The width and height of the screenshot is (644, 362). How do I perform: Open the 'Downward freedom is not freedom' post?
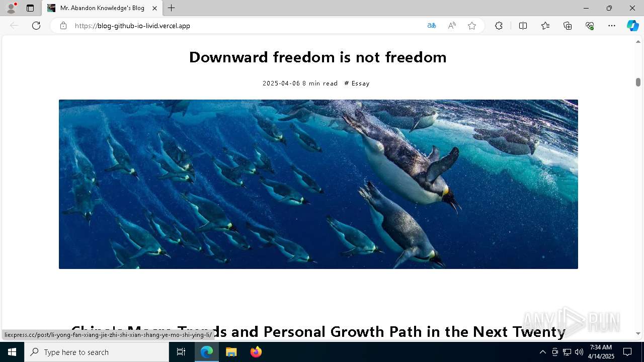click(x=318, y=57)
